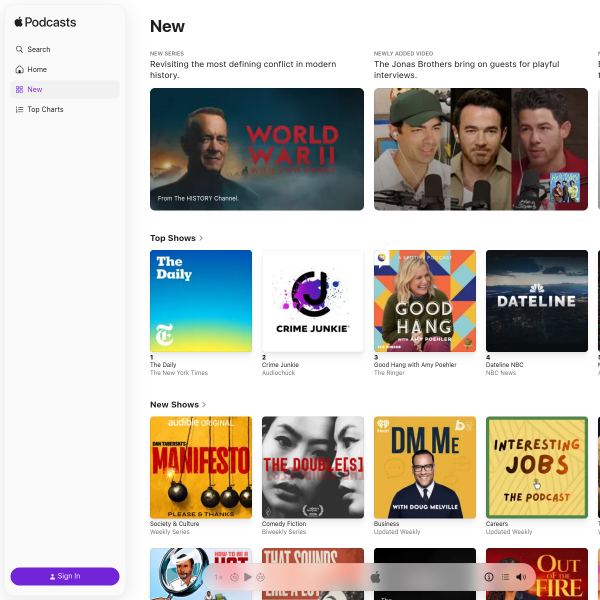Open the Jonas Brothers video banner
600x600 pixels.
481,149
